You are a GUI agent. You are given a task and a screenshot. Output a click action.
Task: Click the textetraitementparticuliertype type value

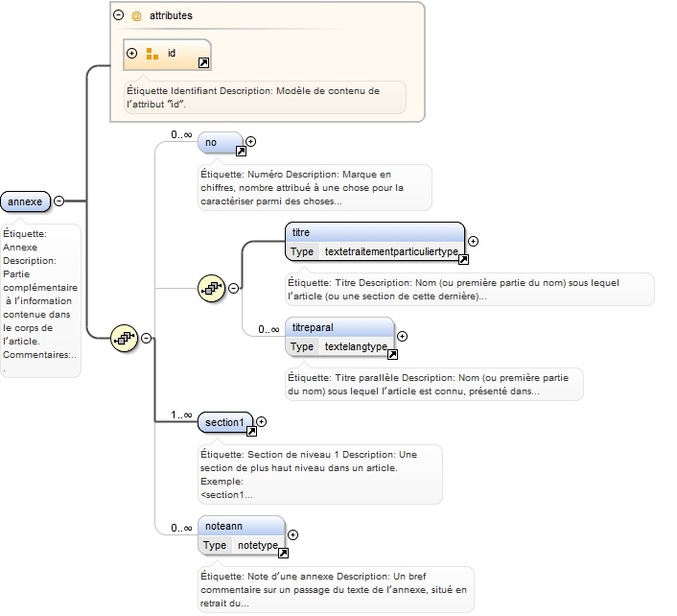(x=391, y=251)
